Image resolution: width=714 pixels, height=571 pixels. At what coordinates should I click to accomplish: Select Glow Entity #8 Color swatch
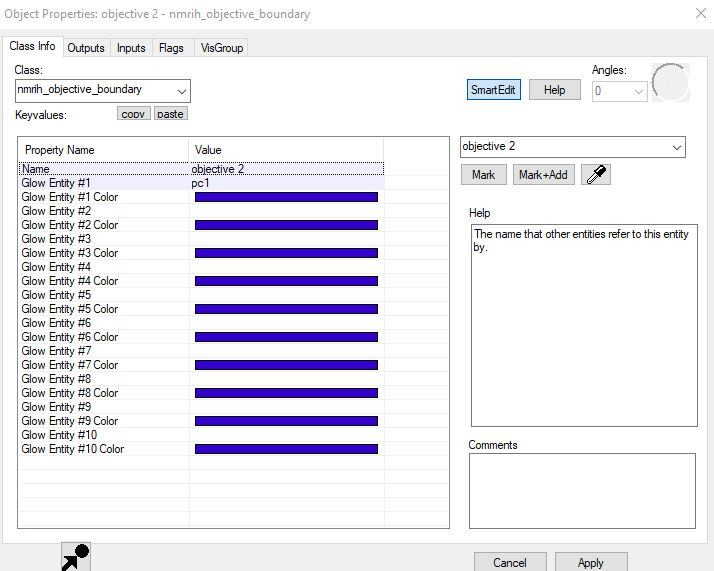click(x=286, y=393)
